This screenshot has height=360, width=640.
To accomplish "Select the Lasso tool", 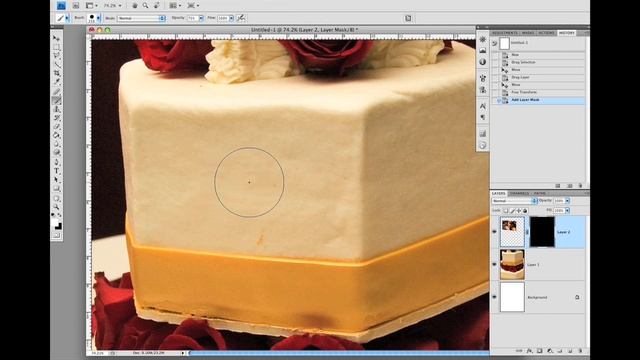I will click(x=57, y=56).
